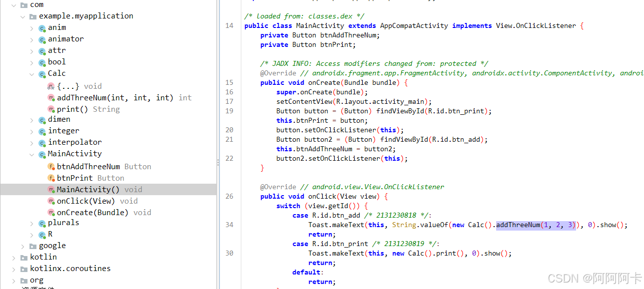644x289 pixels.
Task: Click the method icon beside addThreeNum
Action: point(51,98)
